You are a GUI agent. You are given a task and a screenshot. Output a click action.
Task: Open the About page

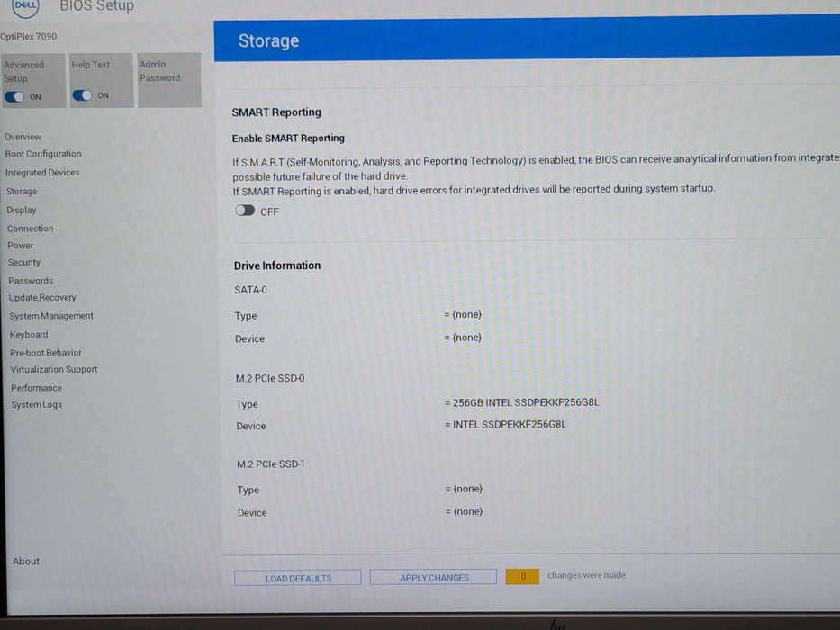click(x=26, y=562)
